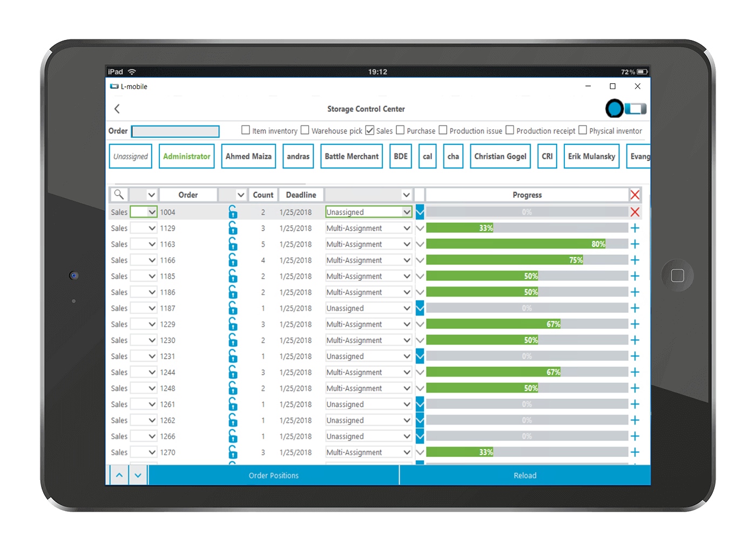Flip the toggle switch at top right
The image size is (756, 551).
tap(626, 109)
